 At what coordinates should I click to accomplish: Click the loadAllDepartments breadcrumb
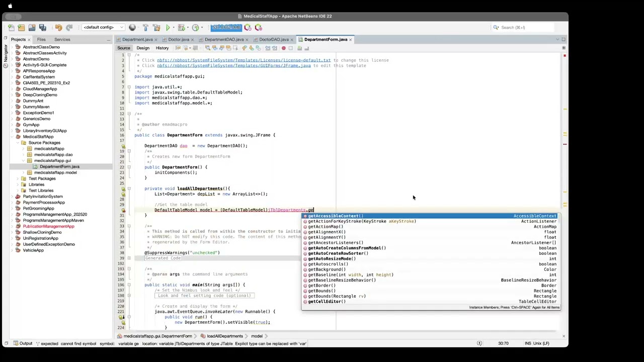coord(224,336)
